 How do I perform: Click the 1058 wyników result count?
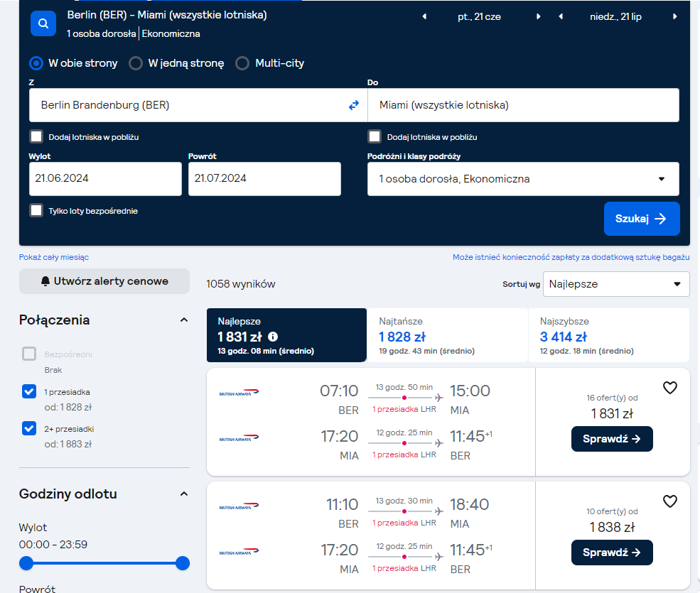click(x=241, y=284)
